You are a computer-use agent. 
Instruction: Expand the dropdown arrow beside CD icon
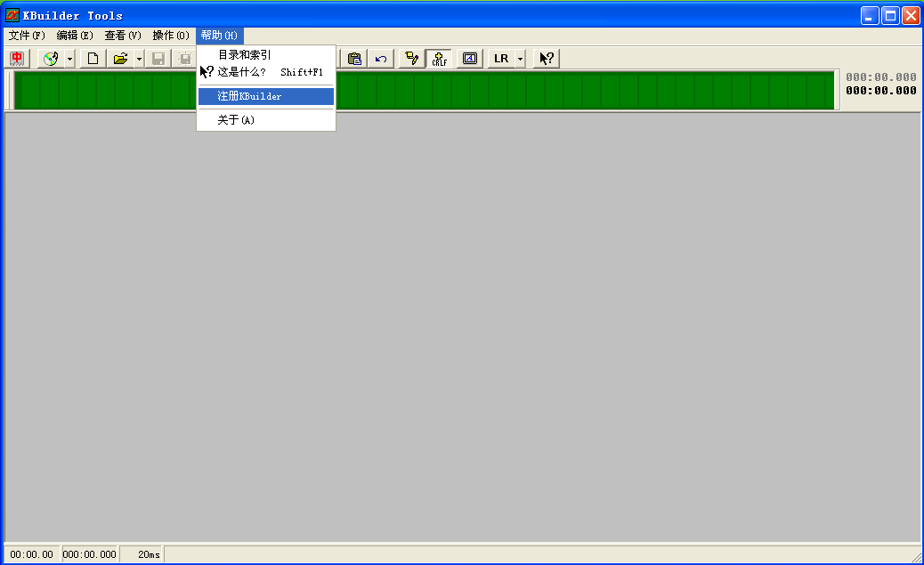pyautogui.click(x=69, y=59)
